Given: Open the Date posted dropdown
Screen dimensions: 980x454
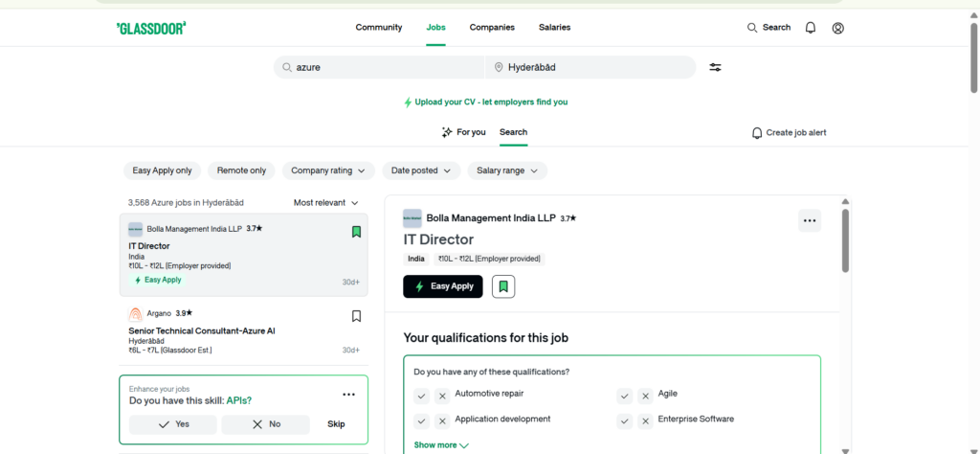Looking at the screenshot, I should coord(421,170).
